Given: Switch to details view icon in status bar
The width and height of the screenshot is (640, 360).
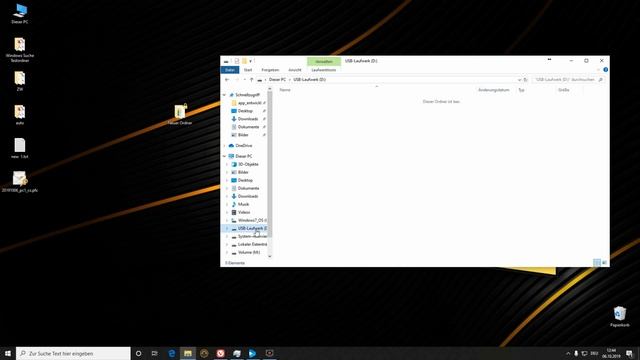Looking at the screenshot, I should point(597,262).
